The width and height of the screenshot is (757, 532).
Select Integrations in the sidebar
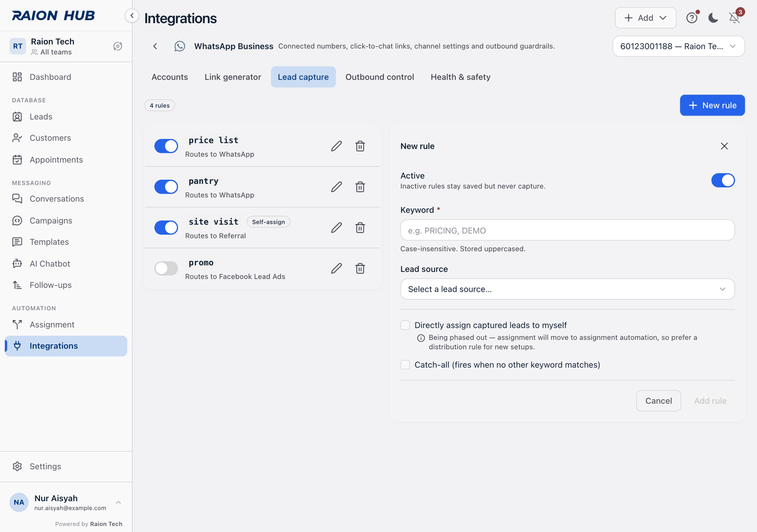click(66, 346)
